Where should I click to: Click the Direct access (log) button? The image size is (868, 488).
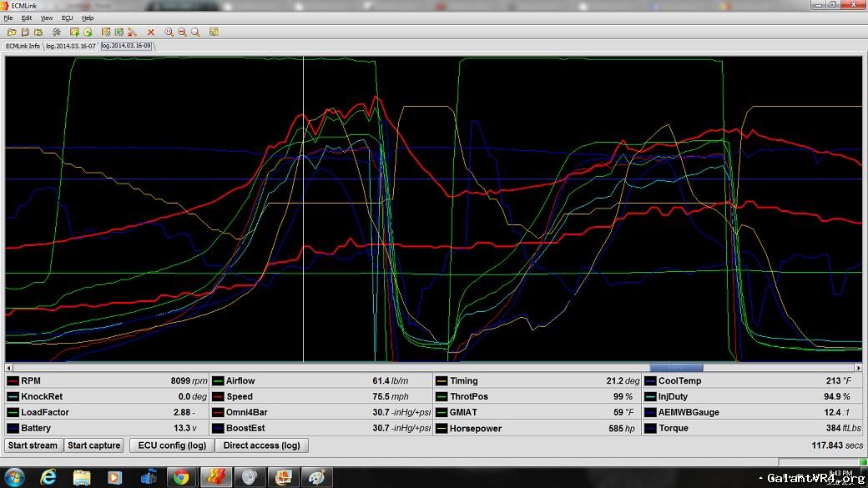click(261, 445)
